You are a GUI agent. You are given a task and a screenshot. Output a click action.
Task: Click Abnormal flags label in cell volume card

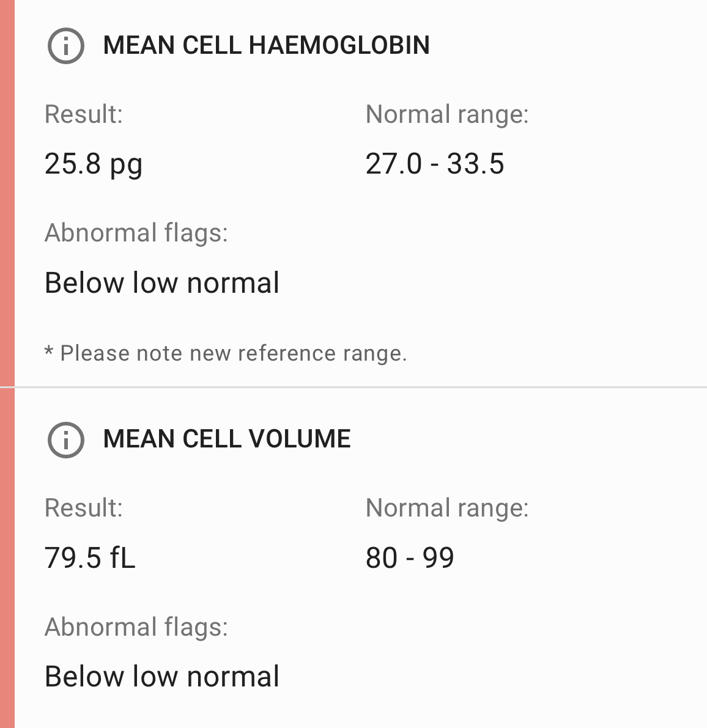click(x=136, y=628)
